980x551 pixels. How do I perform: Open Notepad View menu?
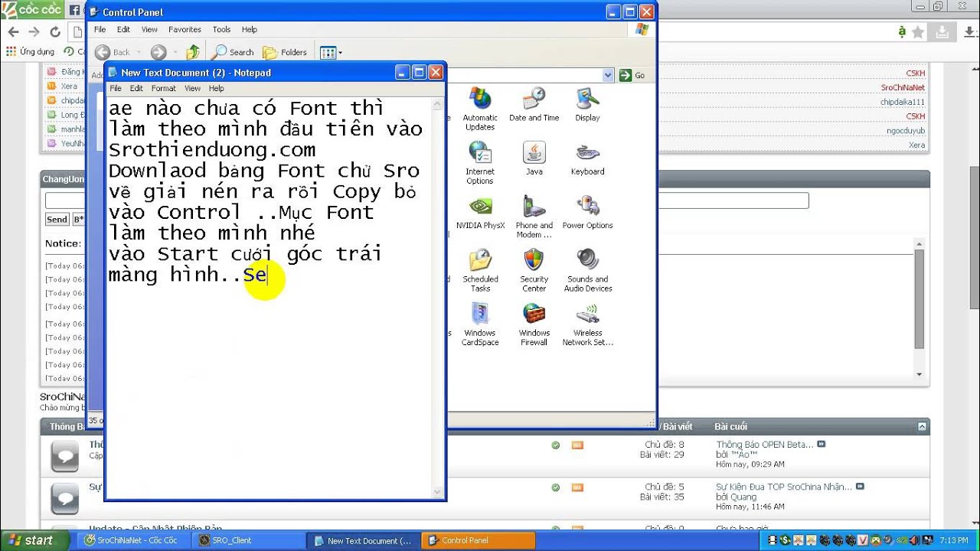[192, 88]
